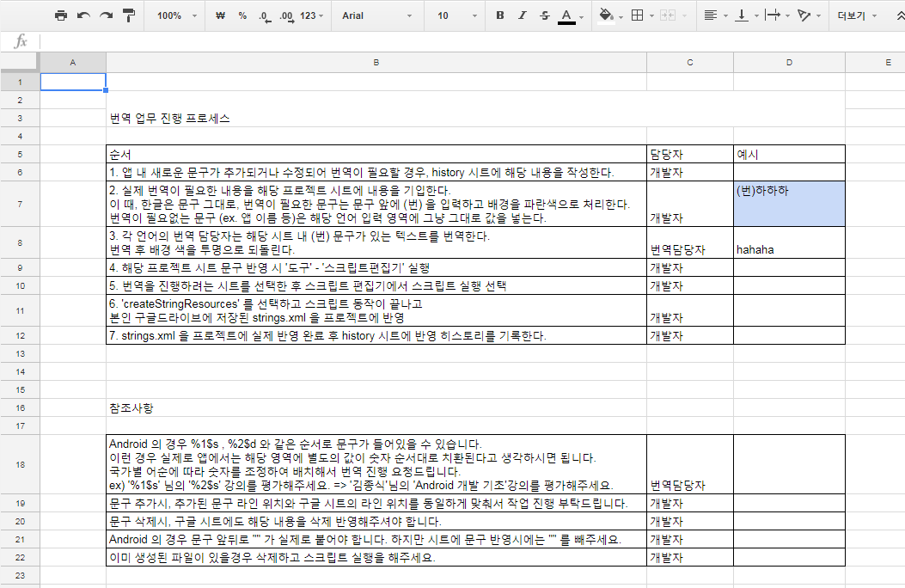Click the step 6 'createStringResources' cell
The image size is (905, 588).
376,310
